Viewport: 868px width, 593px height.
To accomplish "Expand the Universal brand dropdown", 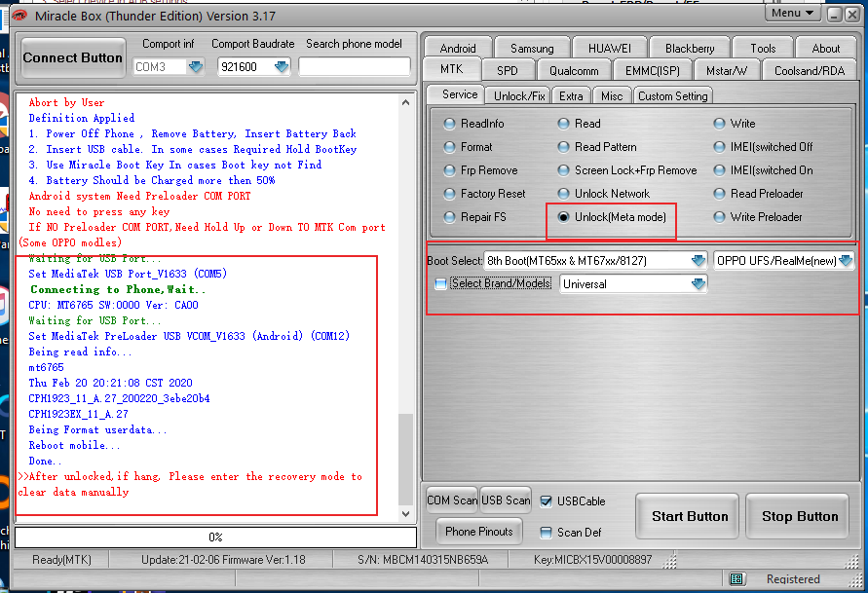I will (x=698, y=284).
